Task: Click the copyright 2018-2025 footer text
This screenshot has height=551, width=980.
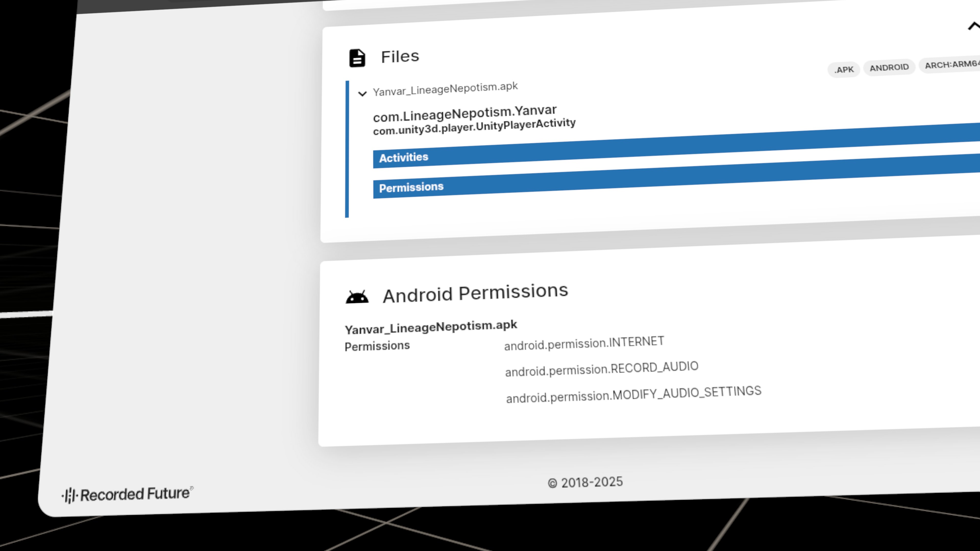Action: coord(585,482)
